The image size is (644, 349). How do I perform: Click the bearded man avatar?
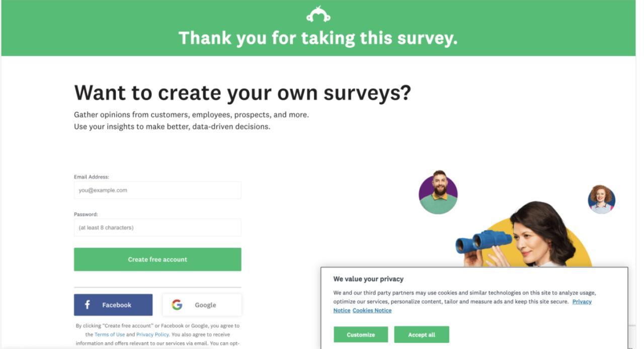[438, 193]
